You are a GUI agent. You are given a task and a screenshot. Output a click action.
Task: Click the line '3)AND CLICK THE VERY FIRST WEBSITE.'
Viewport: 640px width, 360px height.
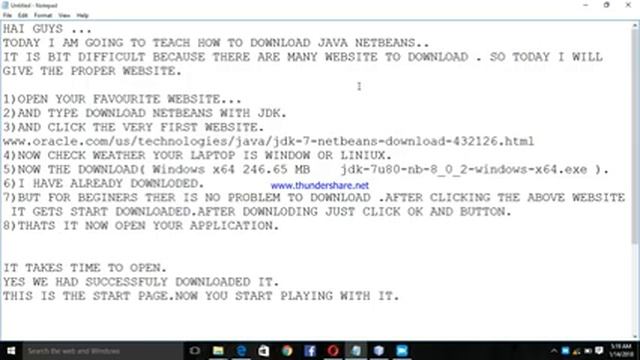point(133,127)
